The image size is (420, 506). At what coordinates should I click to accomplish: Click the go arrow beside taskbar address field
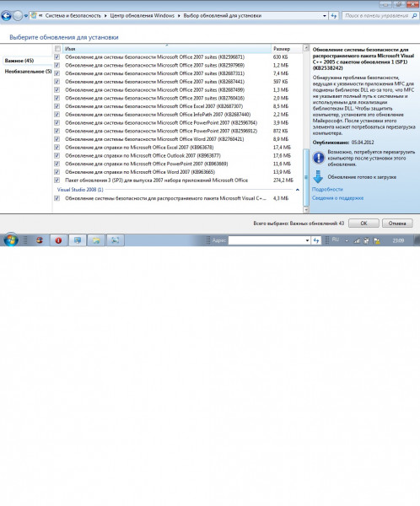click(x=315, y=240)
